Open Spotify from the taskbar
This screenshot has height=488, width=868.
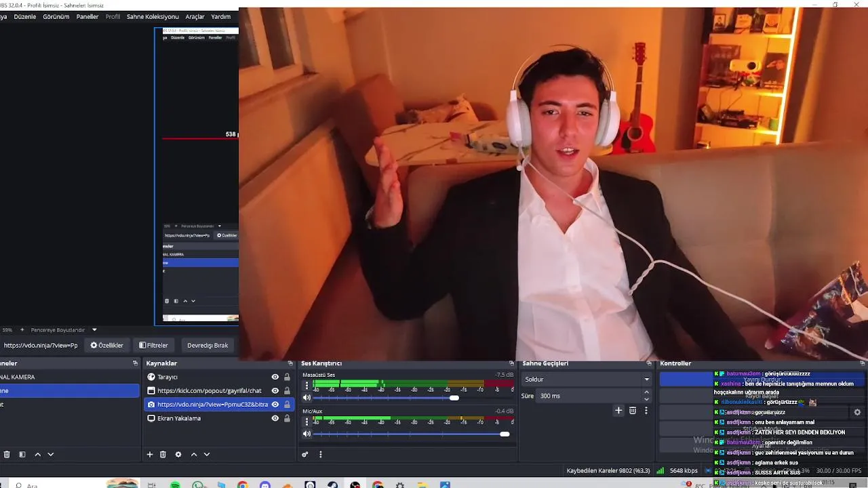[176, 485]
